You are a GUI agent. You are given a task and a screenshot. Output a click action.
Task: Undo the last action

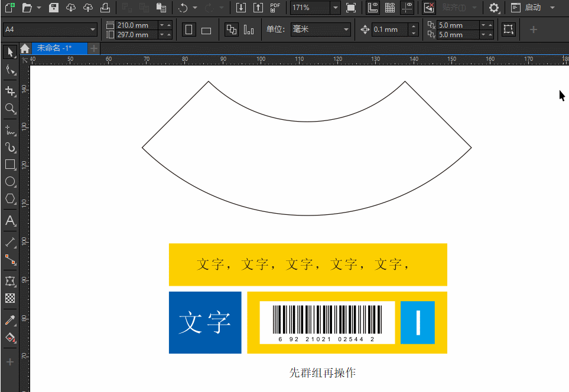183,7
